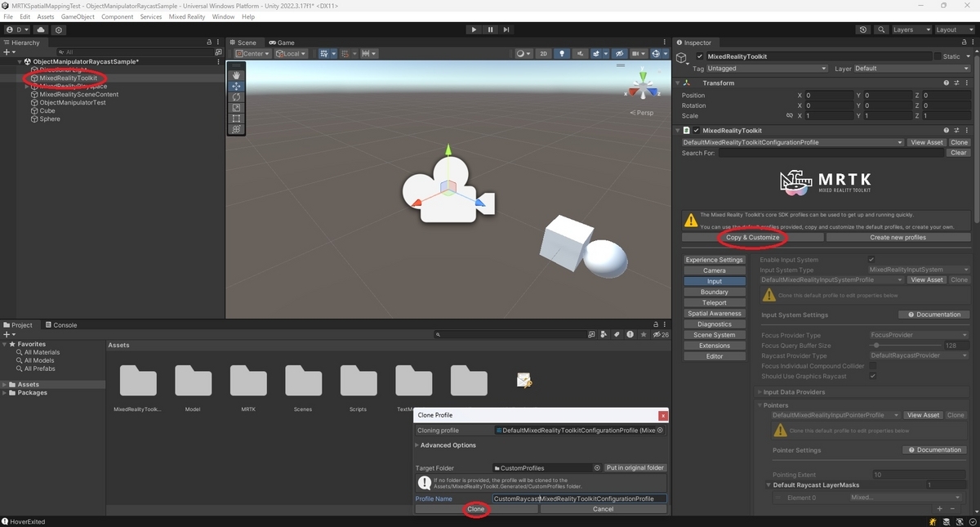The height and width of the screenshot is (527, 980).
Task: Lock the Hierarchy panel
Action: pos(211,42)
